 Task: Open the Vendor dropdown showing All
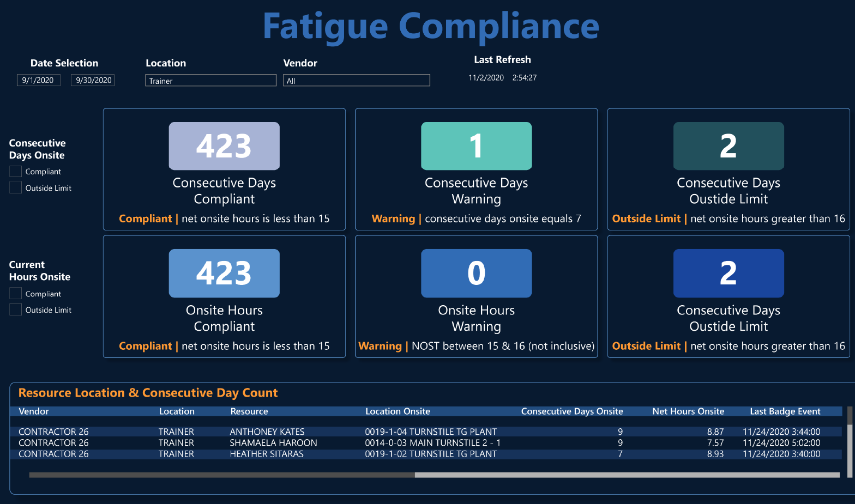click(x=357, y=81)
